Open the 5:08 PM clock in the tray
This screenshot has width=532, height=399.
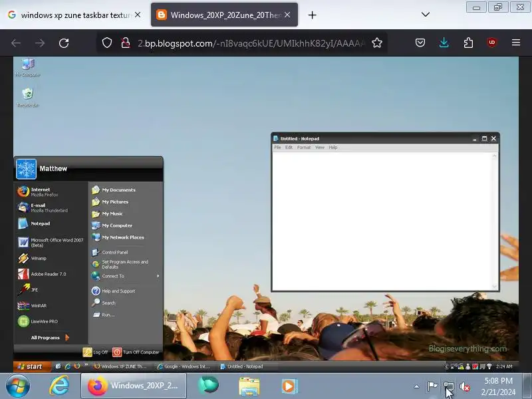tap(498, 386)
